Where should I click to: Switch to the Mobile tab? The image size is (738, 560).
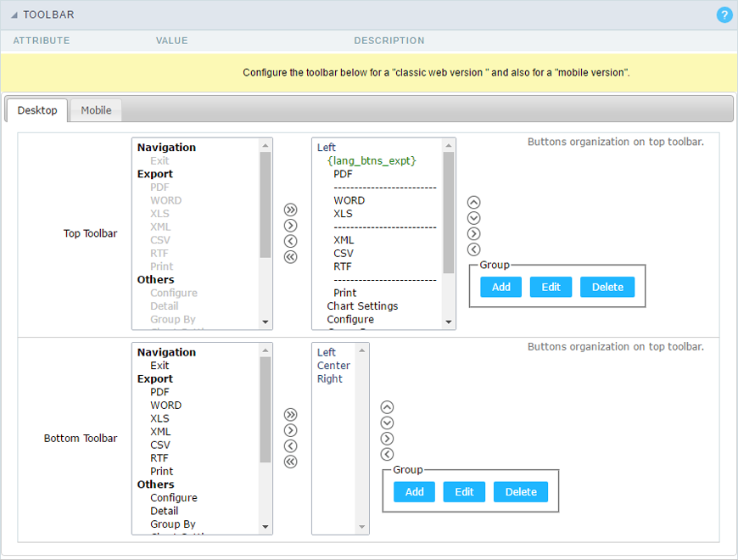(x=95, y=109)
